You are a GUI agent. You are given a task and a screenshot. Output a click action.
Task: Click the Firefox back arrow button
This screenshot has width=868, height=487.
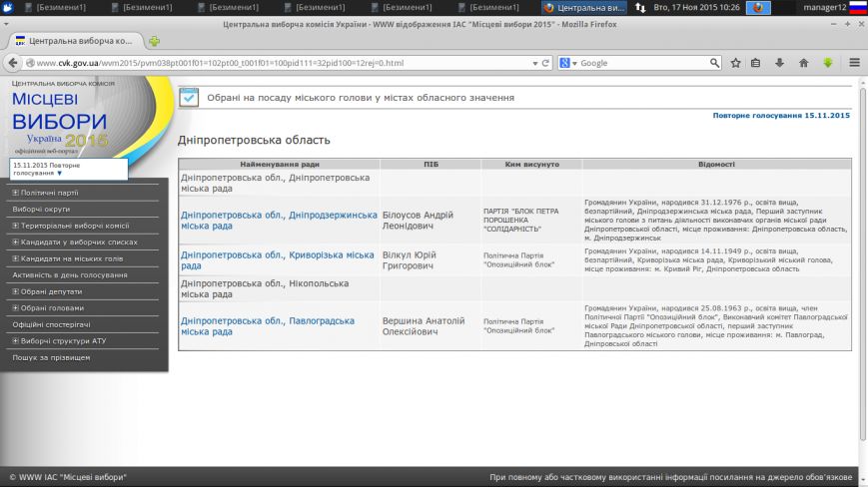point(13,63)
